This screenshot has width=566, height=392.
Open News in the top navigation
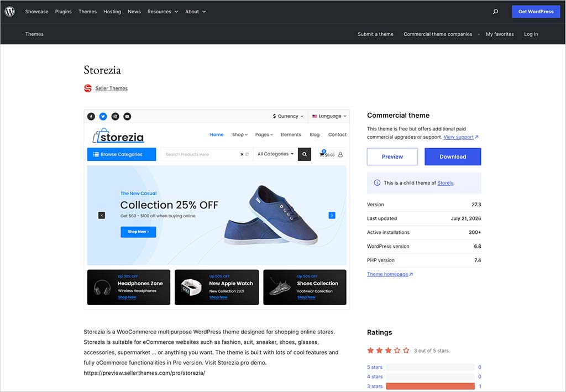tap(134, 12)
